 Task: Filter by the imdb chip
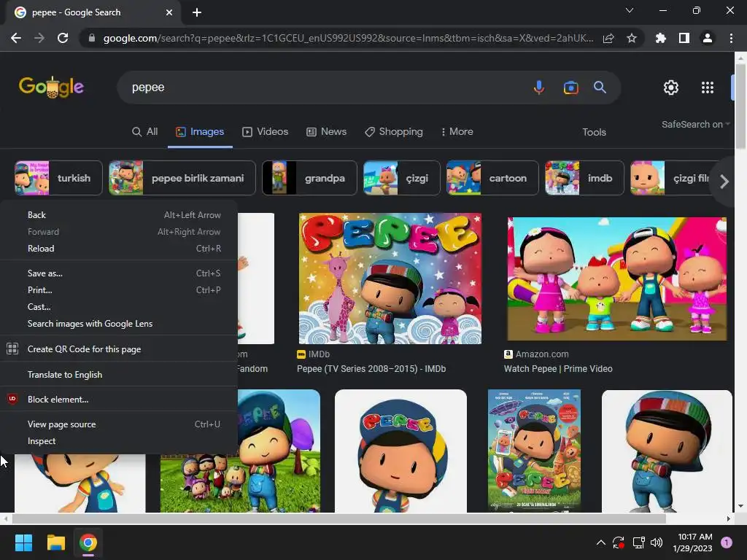tap(584, 178)
